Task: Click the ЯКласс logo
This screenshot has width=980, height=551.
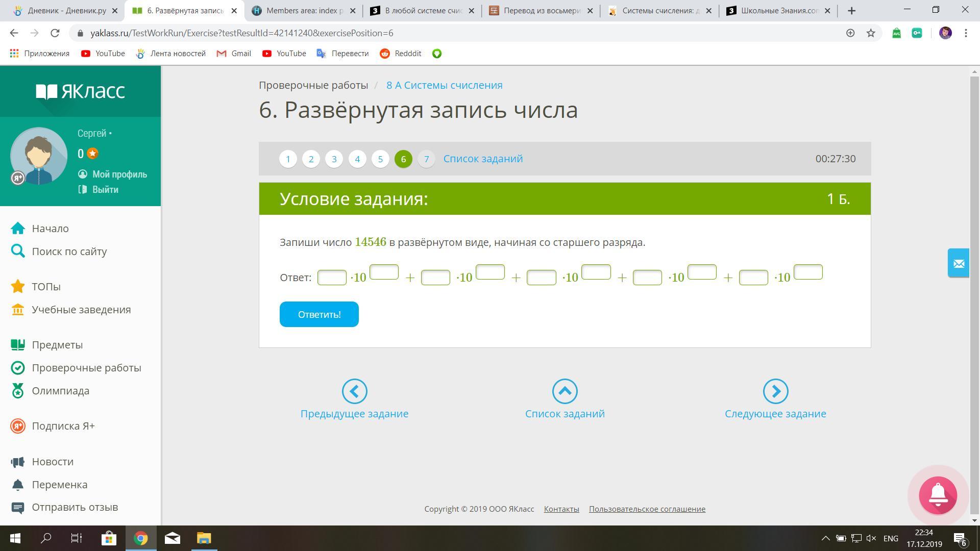Action: point(80,91)
